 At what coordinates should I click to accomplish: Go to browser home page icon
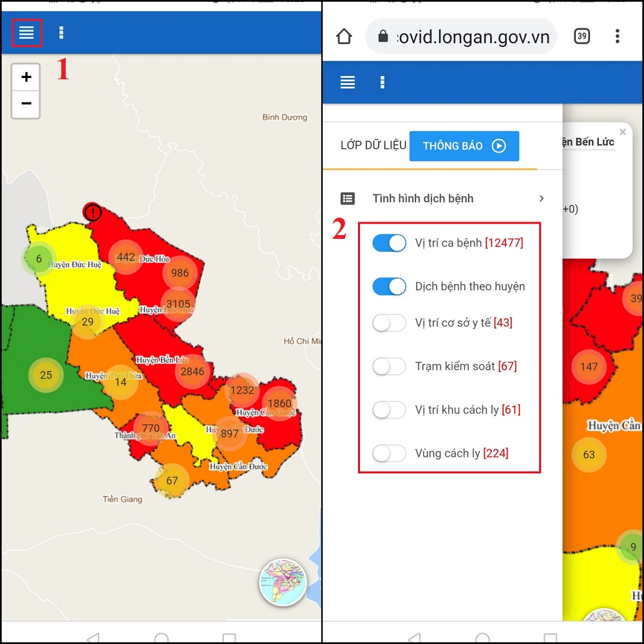coord(344,37)
